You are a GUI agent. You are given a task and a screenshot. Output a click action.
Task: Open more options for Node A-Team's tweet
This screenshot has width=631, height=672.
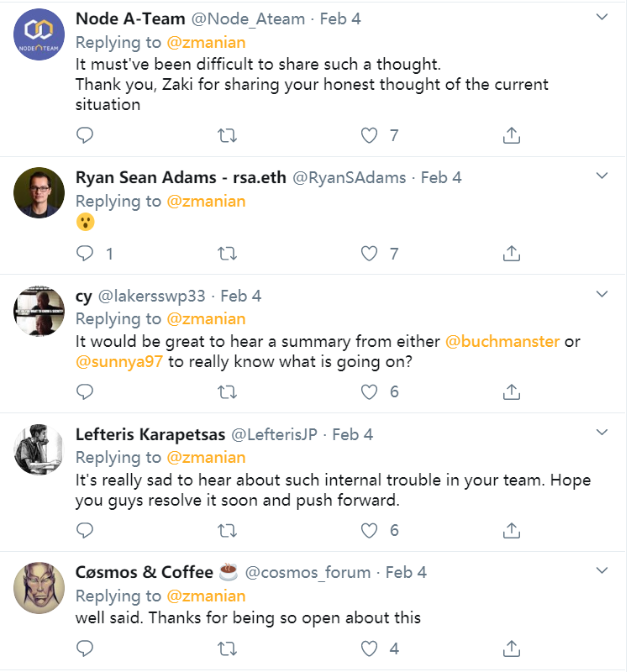click(602, 17)
